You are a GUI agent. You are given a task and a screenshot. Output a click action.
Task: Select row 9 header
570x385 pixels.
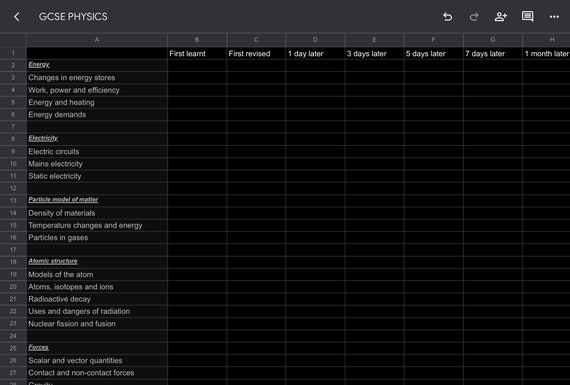tap(13, 152)
